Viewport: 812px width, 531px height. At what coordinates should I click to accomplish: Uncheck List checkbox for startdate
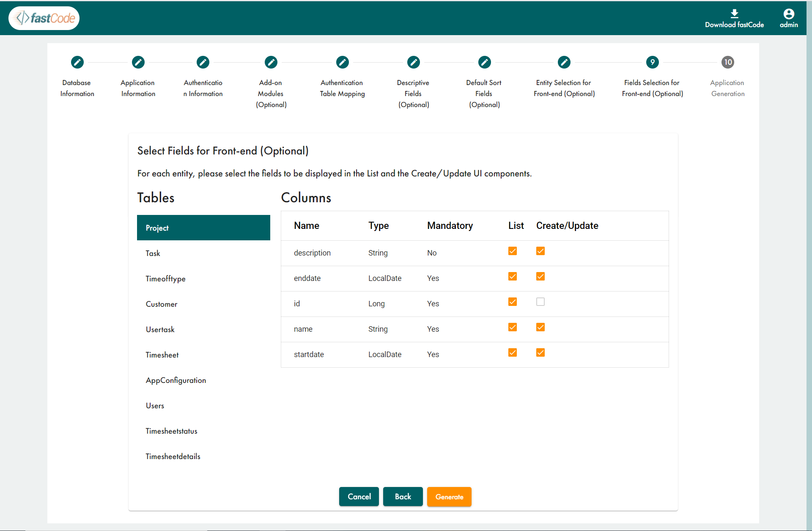[x=513, y=352]
